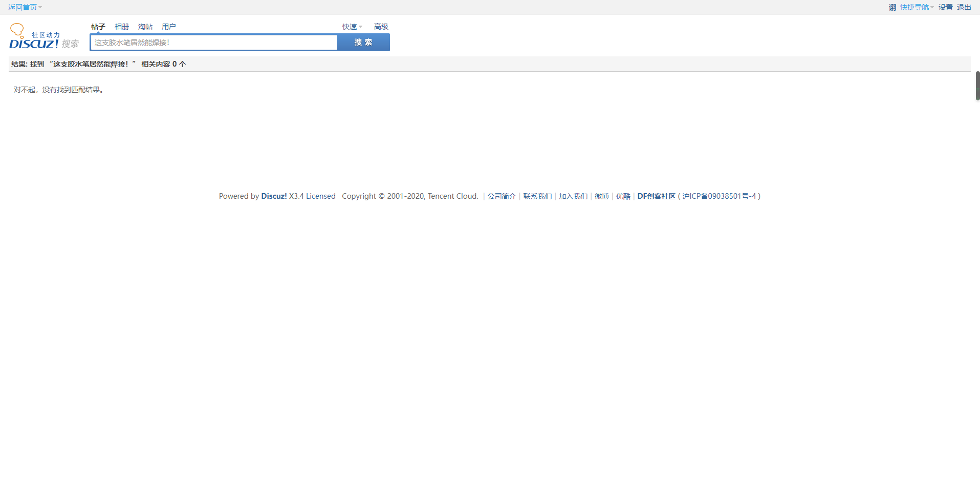Click the result summary text 相关内容 0 个

click(x=164, y=64)
